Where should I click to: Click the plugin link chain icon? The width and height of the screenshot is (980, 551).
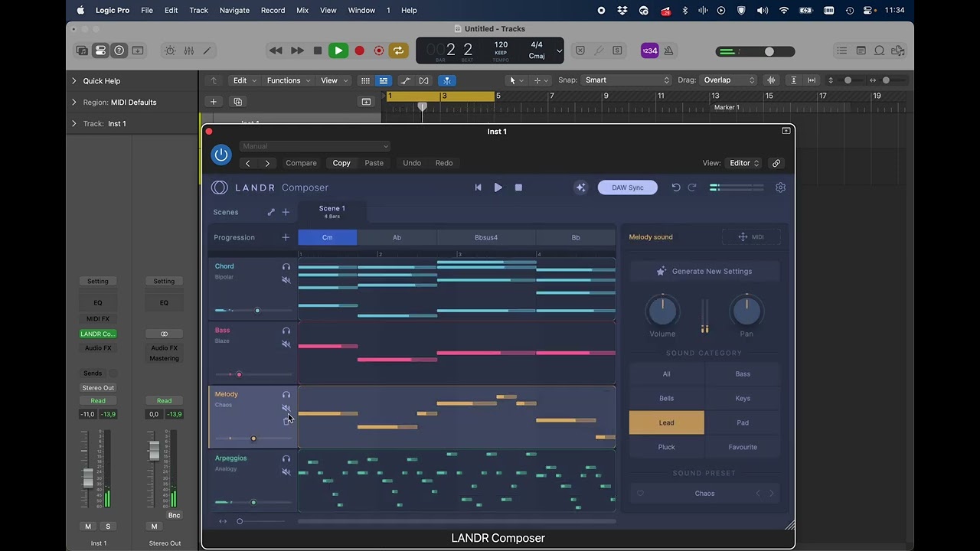click(x=776, y=163)
